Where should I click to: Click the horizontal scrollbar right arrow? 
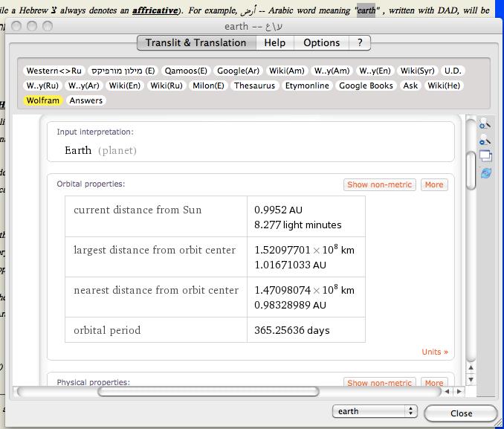point(460,391)
